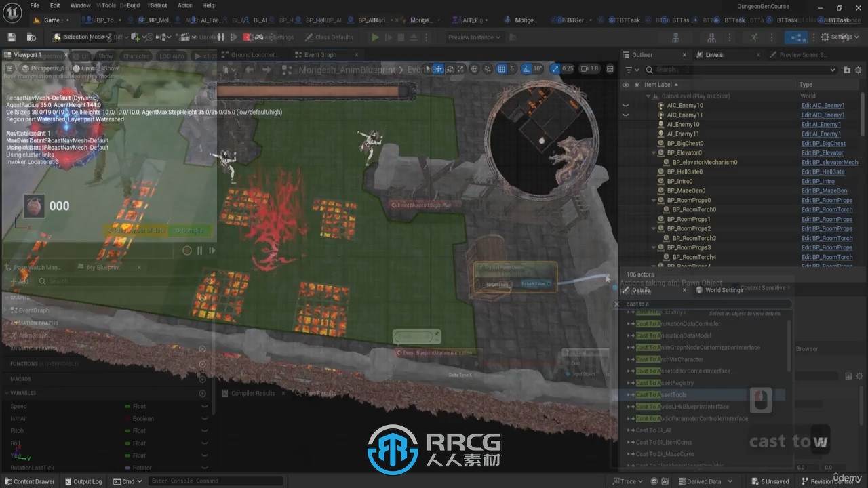Open the Edit BP_HellGate link
This screenshot has width=868, height=488.
tap(823, 171)
